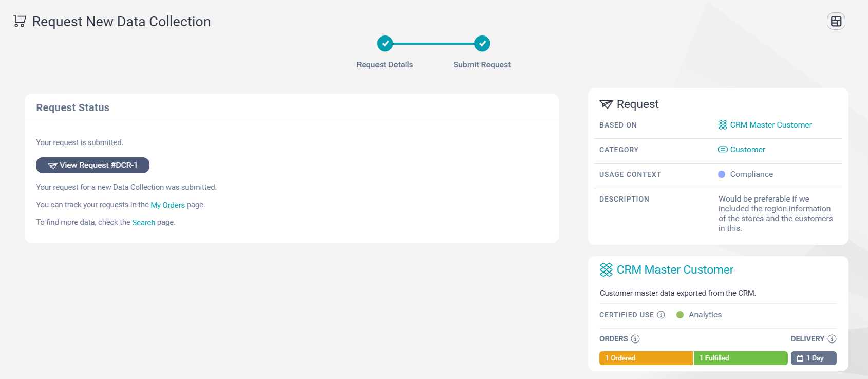The height and width of the screenshot is (379, 868).
Task: Click the green Analytics certified use dot
Action: click(680, 315)
